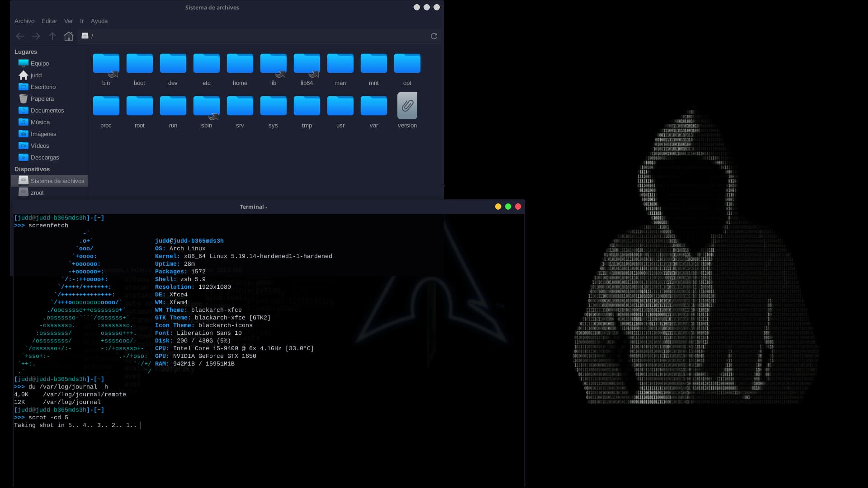Go up to parent directory
The width and height of the screenshot is (868, 488).
(x=52, y=36)
